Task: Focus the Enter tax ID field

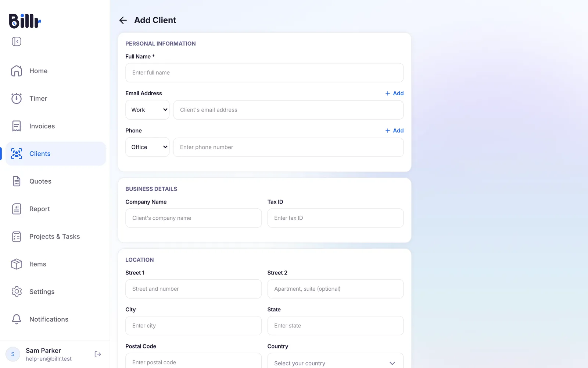Action: coord(336,218)
